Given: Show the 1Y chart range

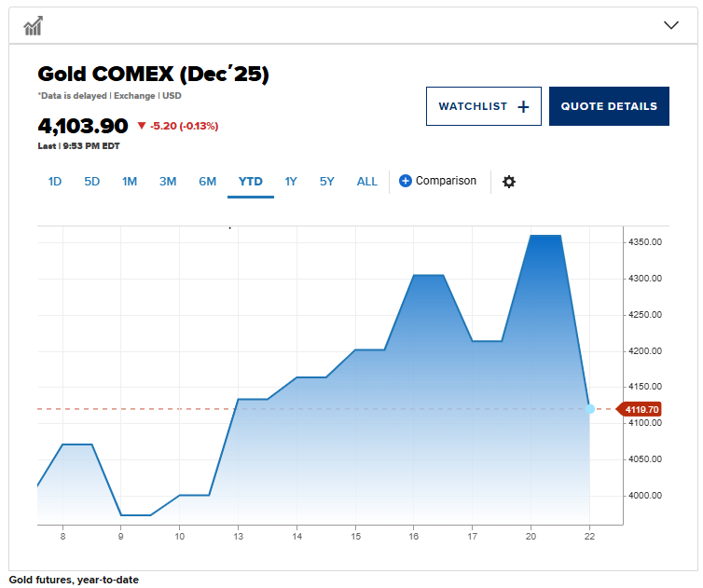Looking at the screenshot, I should [291, 182].
